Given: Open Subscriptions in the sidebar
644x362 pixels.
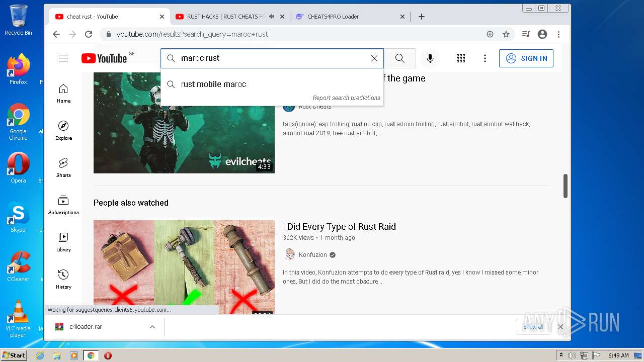Looking at the screenshot, I should pos(63,205).
